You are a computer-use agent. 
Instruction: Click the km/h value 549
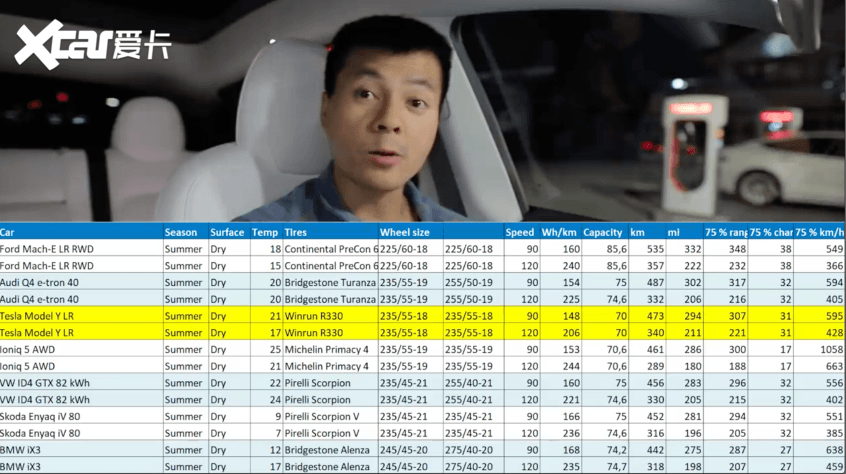[834, 249]
